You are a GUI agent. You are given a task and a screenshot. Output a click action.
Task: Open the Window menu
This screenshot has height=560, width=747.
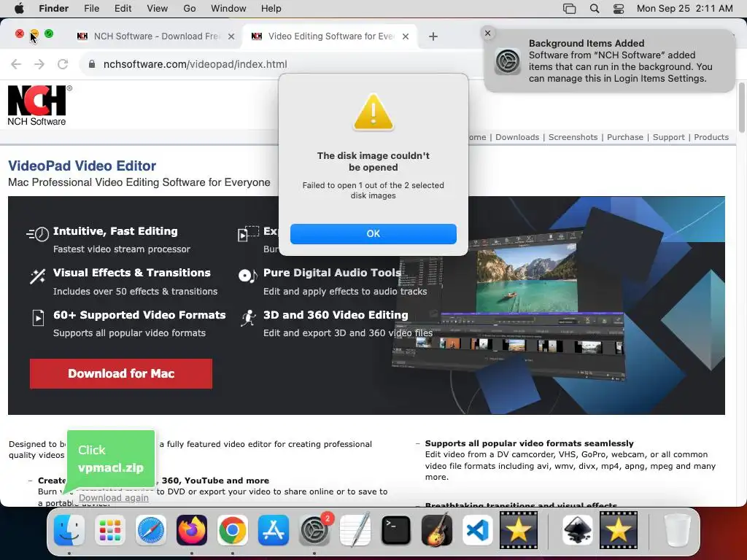228,8
